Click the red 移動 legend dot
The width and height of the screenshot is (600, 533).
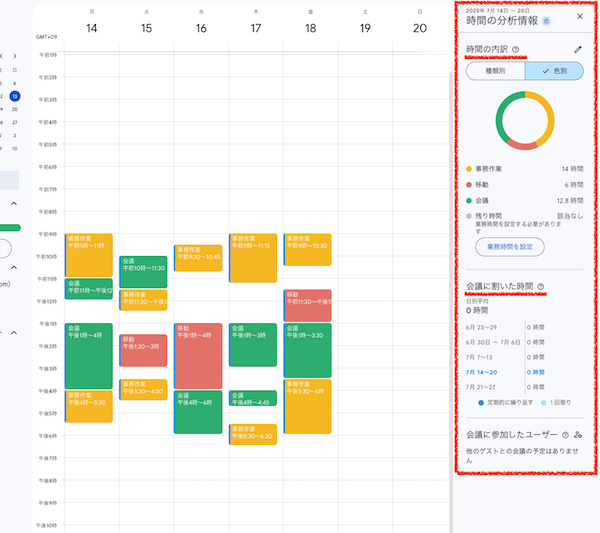tap(469, 185)
